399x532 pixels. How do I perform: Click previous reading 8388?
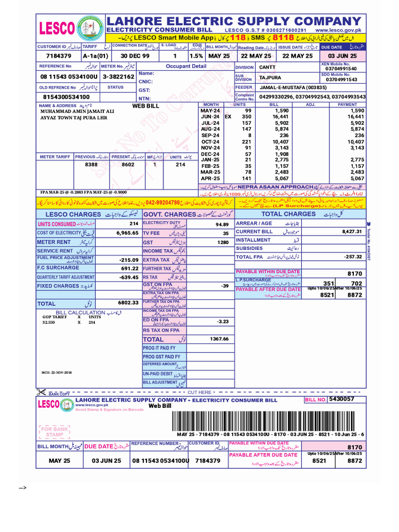[x=91, y=165]
